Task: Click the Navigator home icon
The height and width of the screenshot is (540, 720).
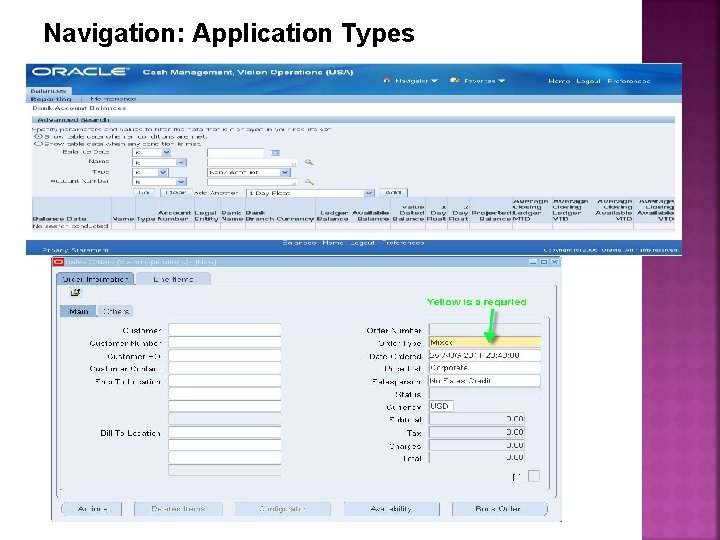Action: point(387,80)
